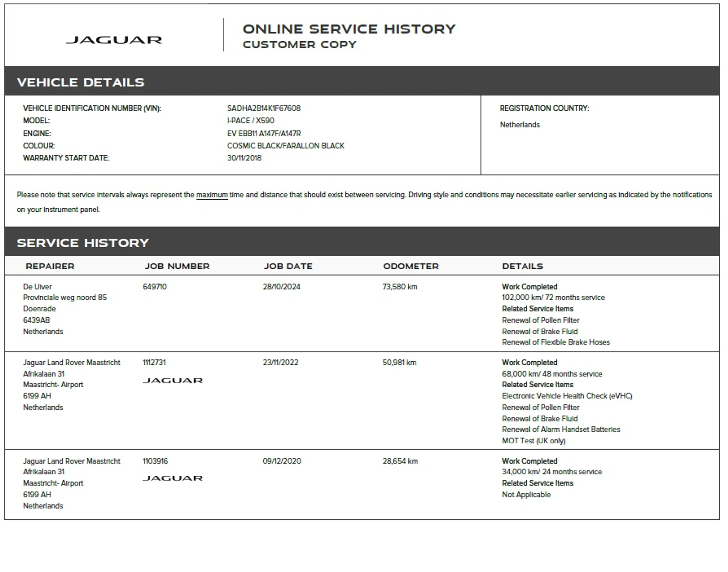Select the odometer reading '50,981 km'
728x572 pixels.
[399, 362]
